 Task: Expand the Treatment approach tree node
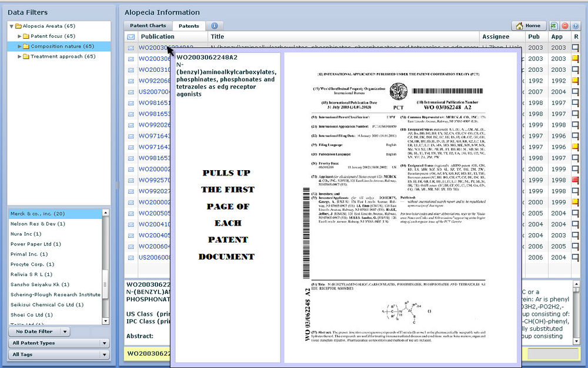19,57
